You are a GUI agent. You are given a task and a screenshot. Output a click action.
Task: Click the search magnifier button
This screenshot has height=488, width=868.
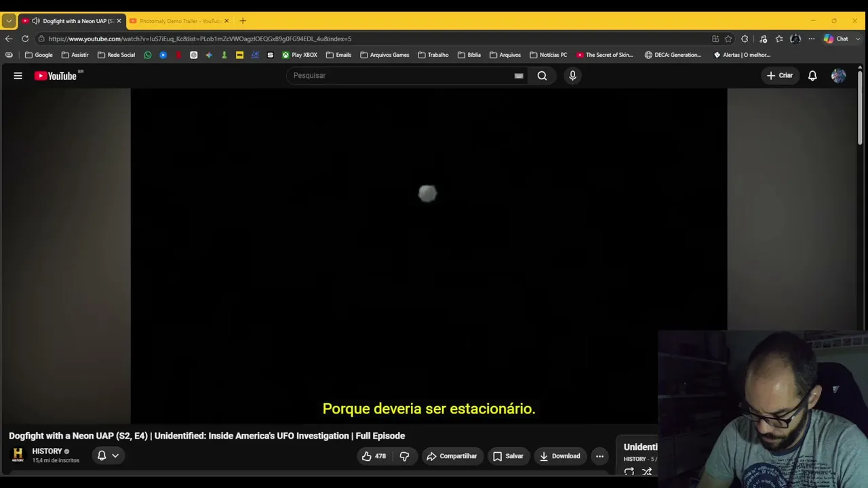click(542, 76)
